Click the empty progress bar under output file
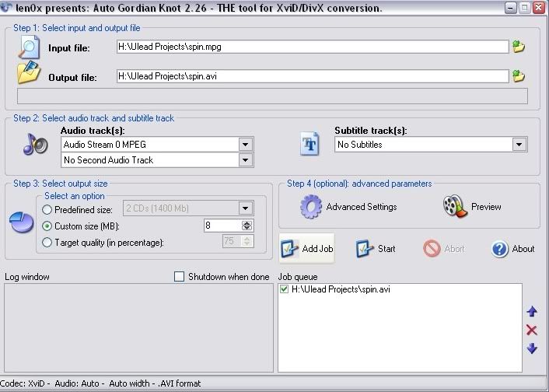Viewport: 549px width, 392px height. point(272,96)
